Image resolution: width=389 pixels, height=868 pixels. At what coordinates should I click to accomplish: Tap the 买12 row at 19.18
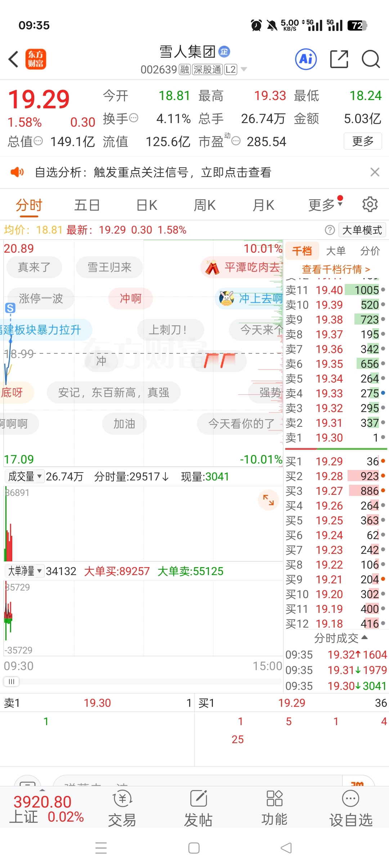coord(335,624)
